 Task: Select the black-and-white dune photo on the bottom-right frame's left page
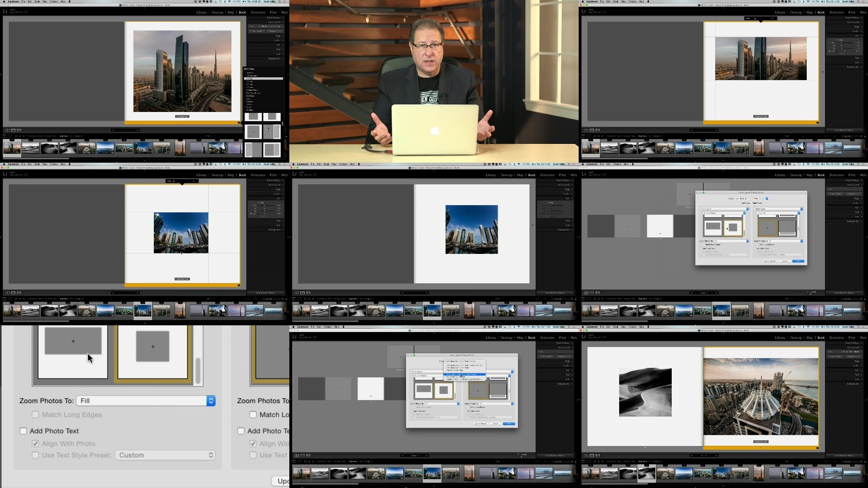point(645,392)
